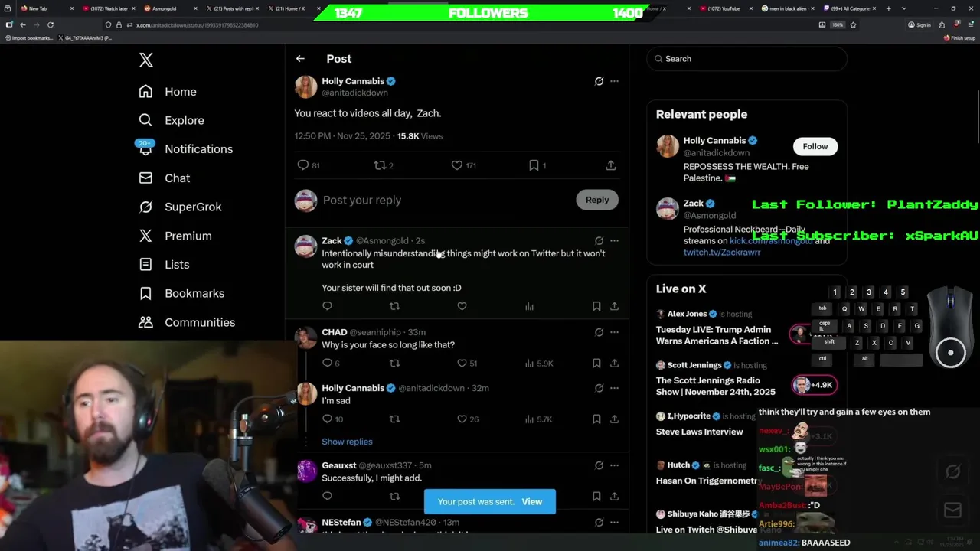Switch to men in black alien tab
Screen dimensions: 980x551
pyautogui.click(x=788, y=8)
